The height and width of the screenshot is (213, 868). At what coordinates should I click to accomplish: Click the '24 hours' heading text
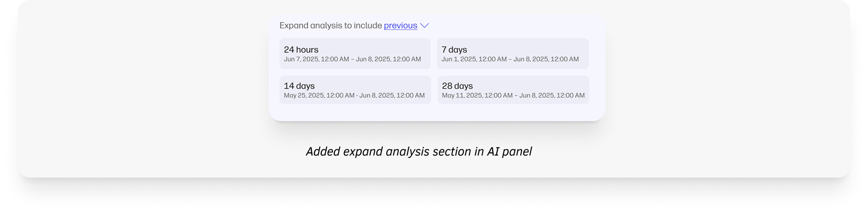[x=301, y=49]
